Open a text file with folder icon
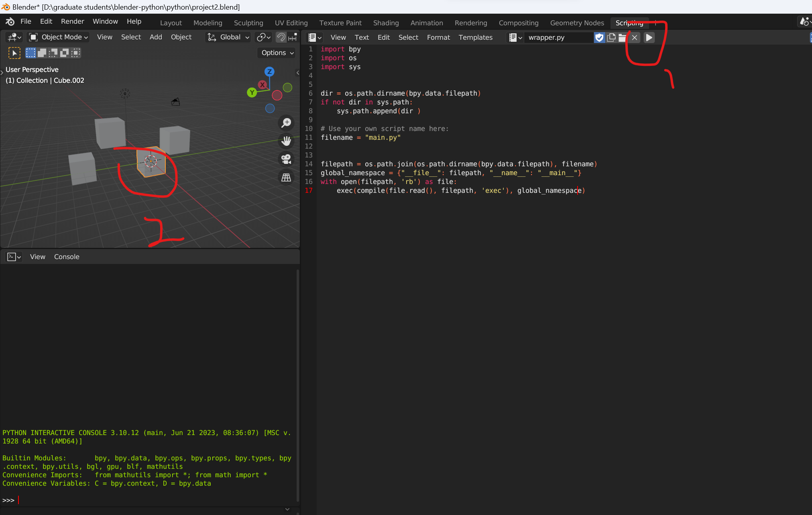The width and height of the screenshot is (812, 515). click(623, 37)
